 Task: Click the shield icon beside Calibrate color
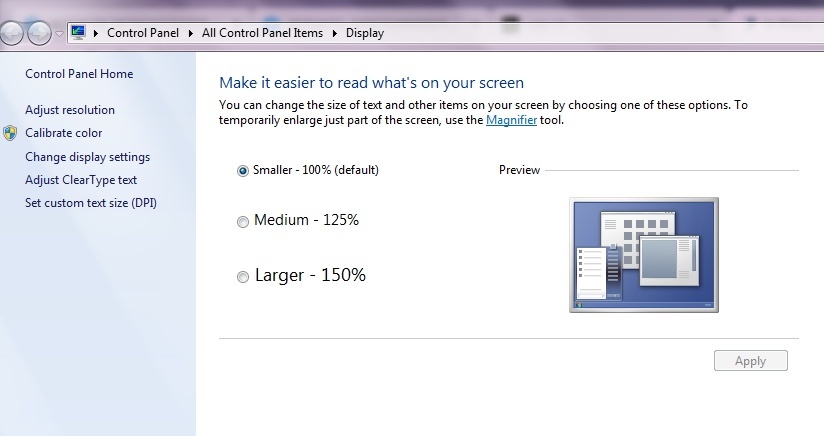(10, 133)
